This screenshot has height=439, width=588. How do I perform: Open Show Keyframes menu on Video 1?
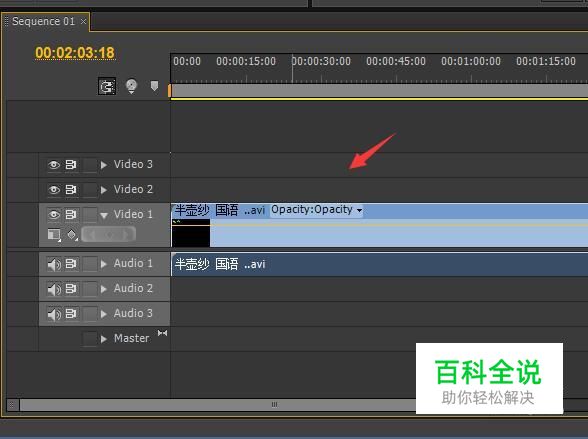tap(72, 235)
